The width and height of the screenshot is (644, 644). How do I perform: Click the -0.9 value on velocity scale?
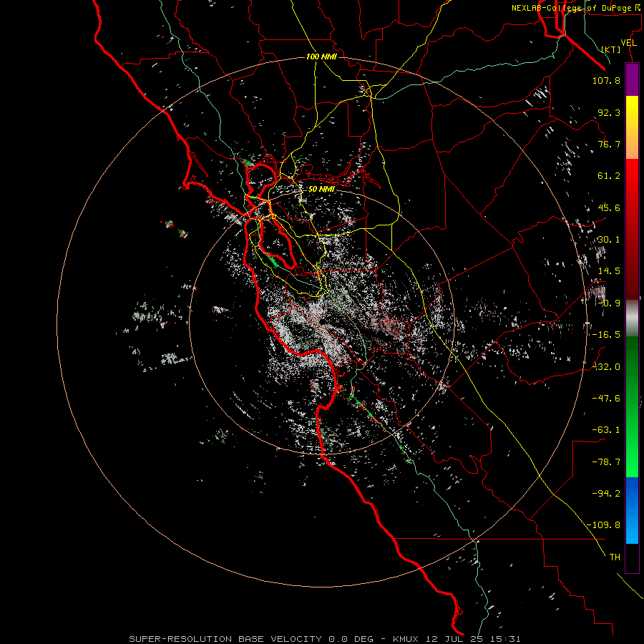point(606,303)
